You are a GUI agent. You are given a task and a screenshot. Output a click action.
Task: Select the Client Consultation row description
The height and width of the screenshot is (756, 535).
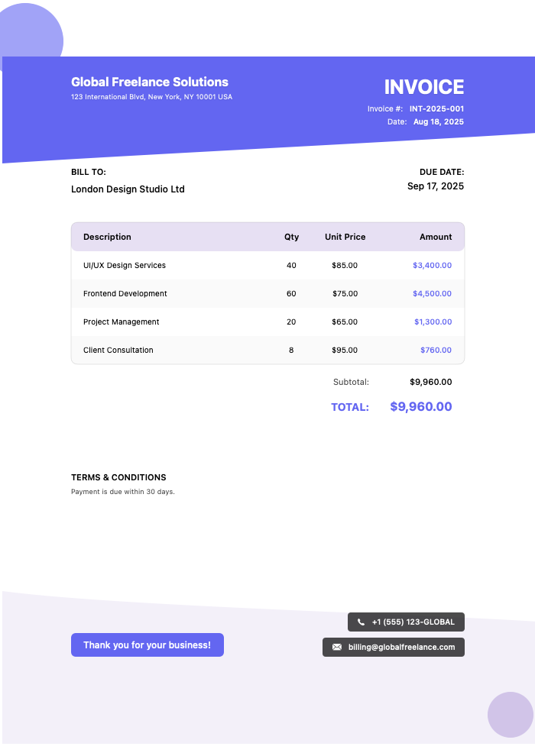point(118,350)
